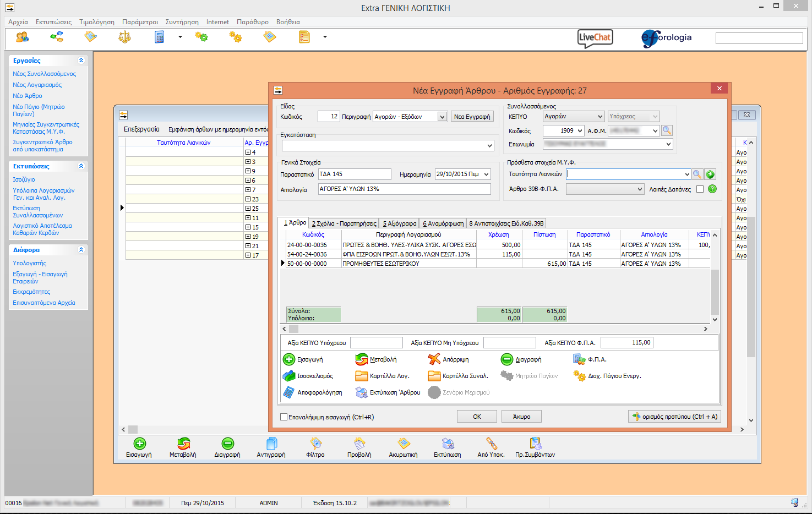
Task: Open the Τιμολόγηση menu
Action: point(97,22)
